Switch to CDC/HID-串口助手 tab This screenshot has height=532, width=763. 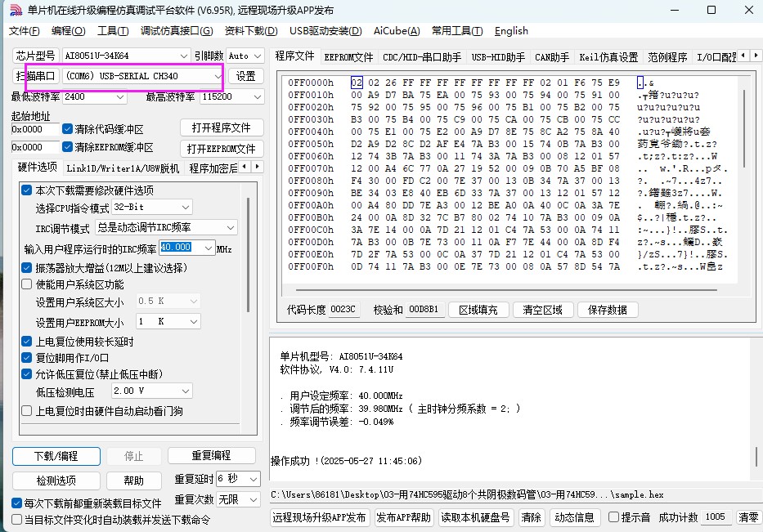[x=422, y=57]
